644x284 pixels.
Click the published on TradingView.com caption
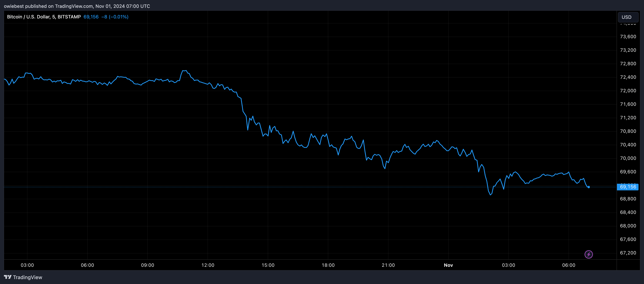click(x=77, y=6)
